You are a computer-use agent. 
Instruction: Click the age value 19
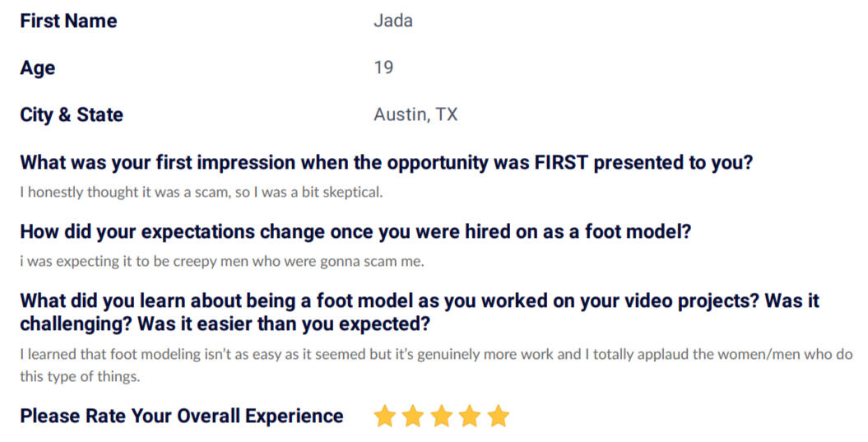[383, 67]
